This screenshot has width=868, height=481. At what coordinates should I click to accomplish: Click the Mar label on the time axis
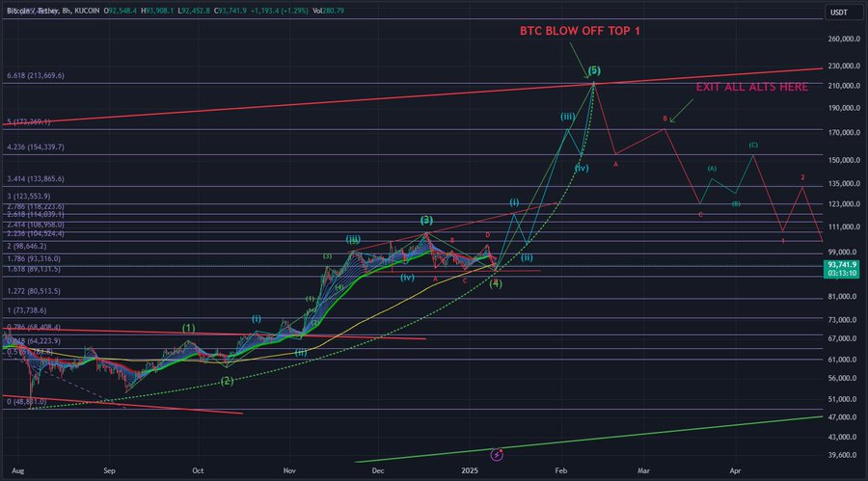click(x=643, y=471)
